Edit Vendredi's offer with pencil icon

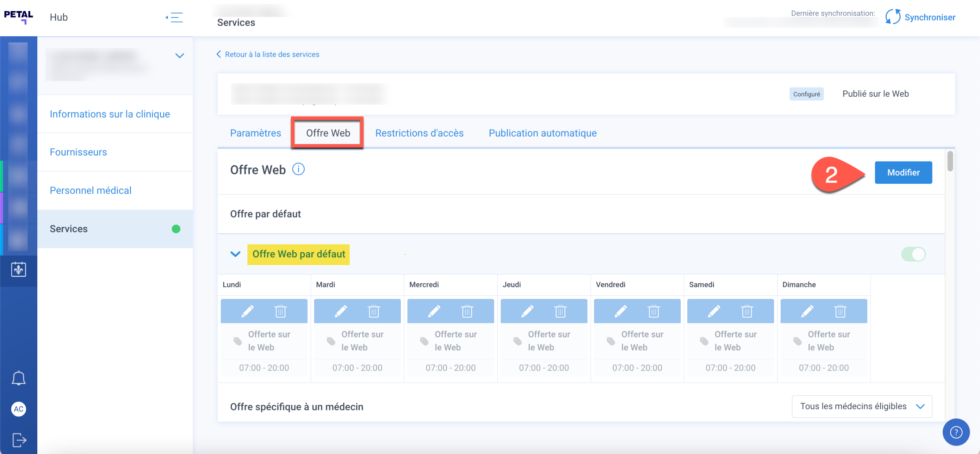coord(621,311)
